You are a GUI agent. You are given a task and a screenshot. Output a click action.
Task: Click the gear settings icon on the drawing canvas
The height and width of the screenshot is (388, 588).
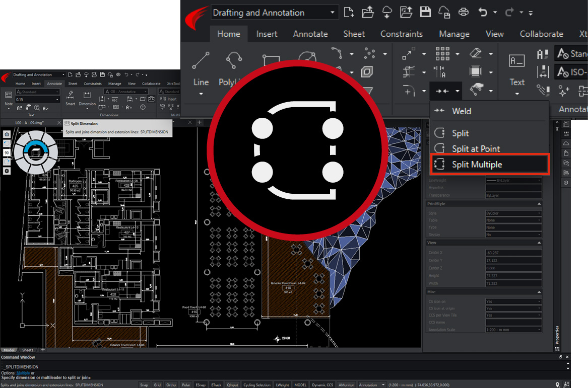click(7, 171)
